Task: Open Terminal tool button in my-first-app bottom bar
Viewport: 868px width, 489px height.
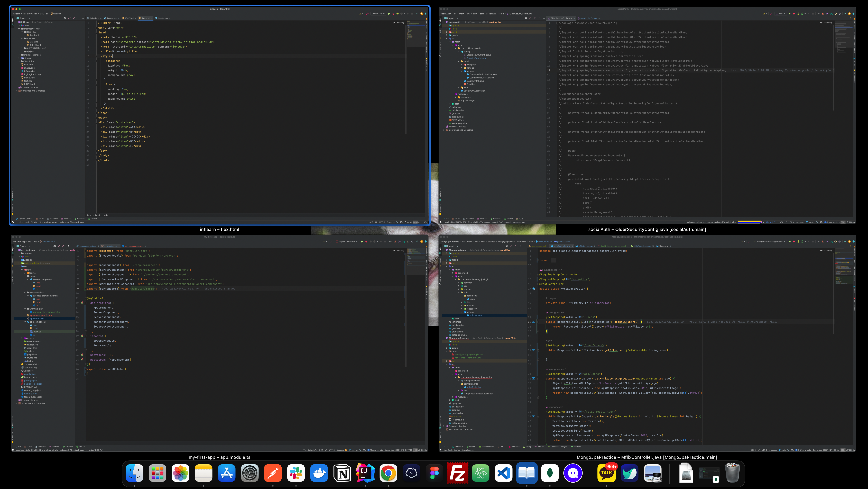Action: (54, 447)
